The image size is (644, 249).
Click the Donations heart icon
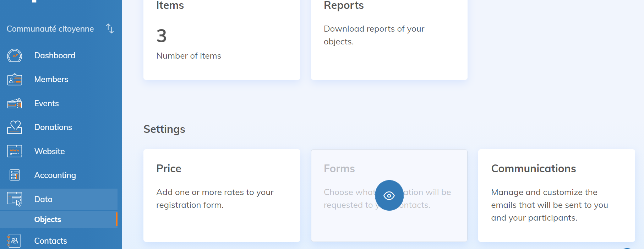click(x=15, y=127)
